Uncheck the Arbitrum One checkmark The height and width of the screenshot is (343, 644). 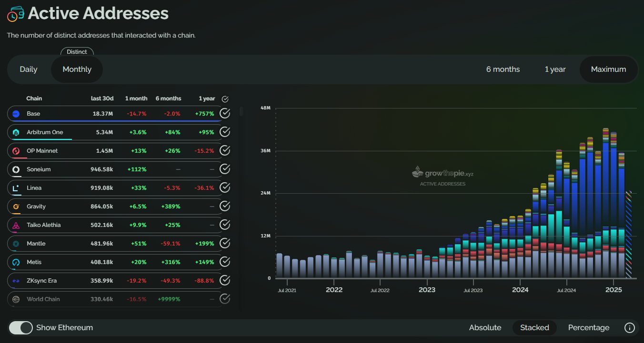[225, 132]
